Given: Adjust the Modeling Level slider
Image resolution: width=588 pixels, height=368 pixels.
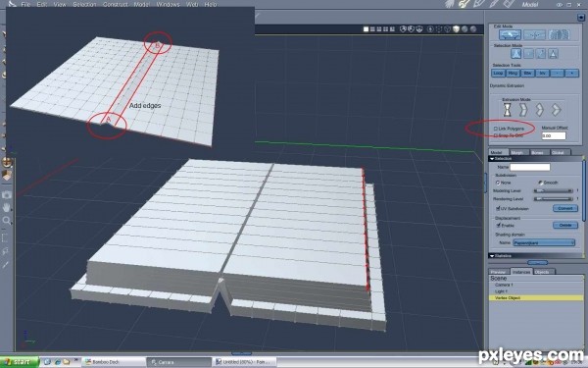Looking at the screenshot, I should click(x=553, y=190).
